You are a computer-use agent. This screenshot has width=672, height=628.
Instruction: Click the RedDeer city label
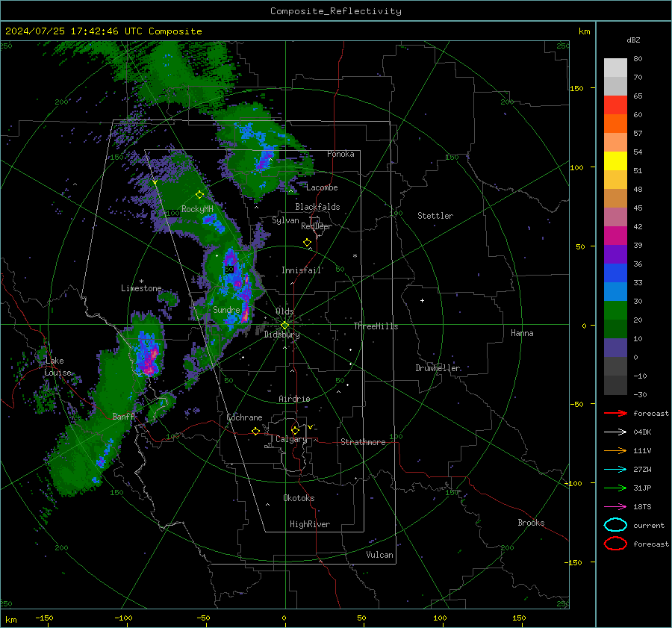317,226
